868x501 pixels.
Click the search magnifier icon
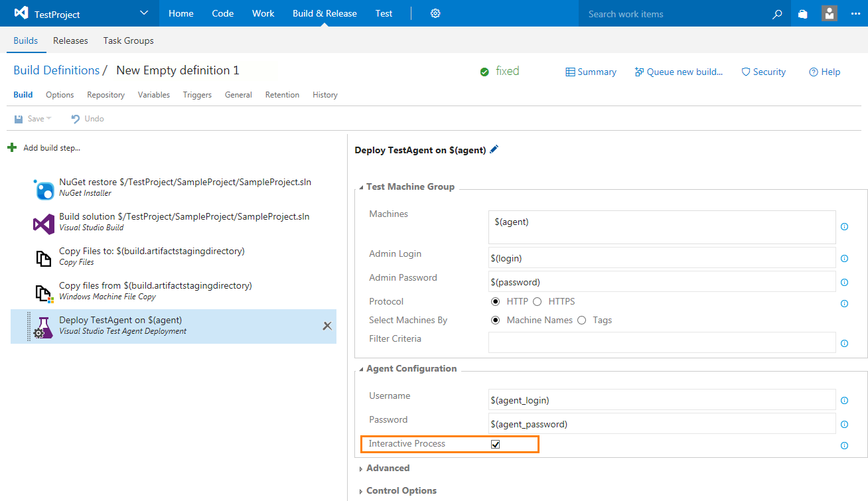tap(777, 14)
